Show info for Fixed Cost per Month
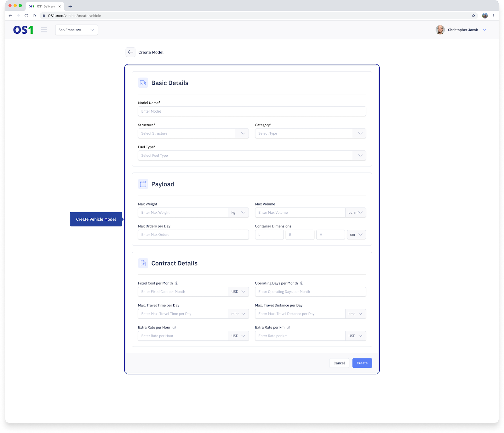504x433 pixels. tap(177, 283)
